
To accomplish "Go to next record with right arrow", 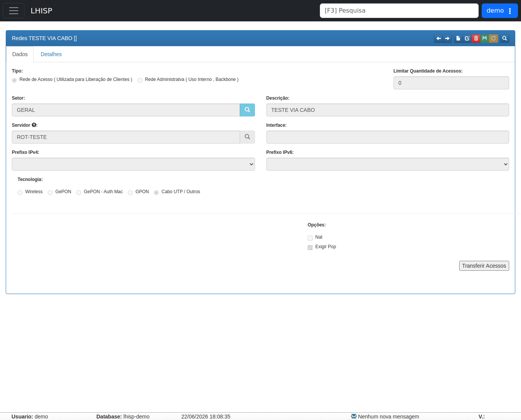I will click(447, 39).
